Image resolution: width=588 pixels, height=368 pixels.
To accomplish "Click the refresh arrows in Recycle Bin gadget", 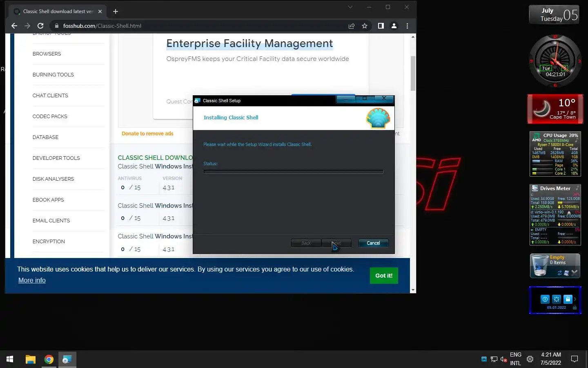I will point(559,273).
